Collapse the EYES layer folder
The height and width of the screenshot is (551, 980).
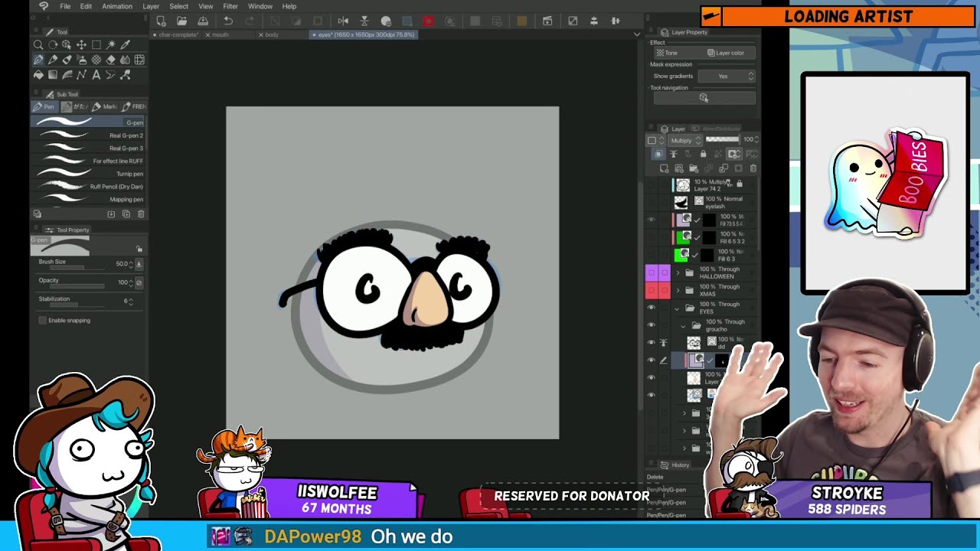[x=677, y=308]
